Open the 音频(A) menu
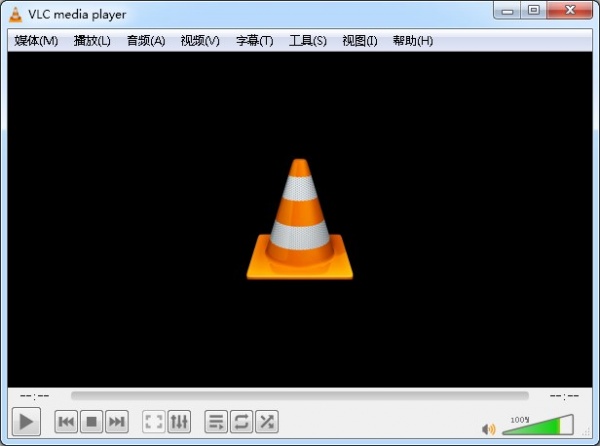 (x=146, y=41)
